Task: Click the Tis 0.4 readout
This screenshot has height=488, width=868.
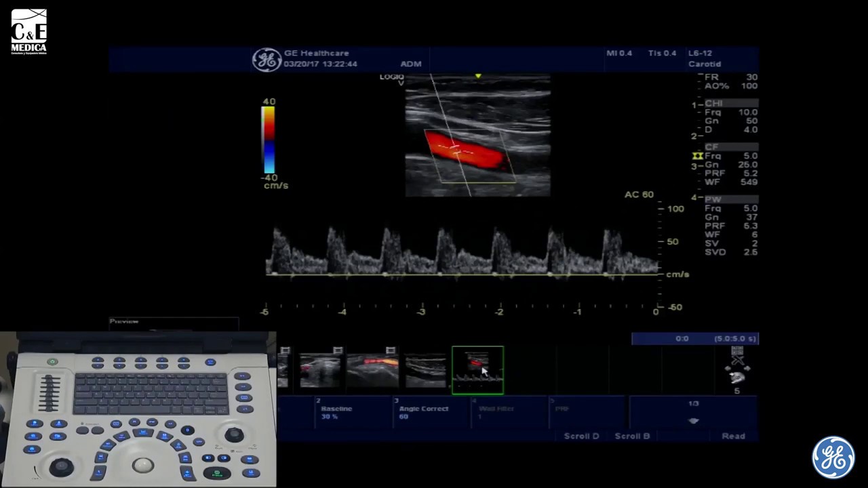Action: 662,53
